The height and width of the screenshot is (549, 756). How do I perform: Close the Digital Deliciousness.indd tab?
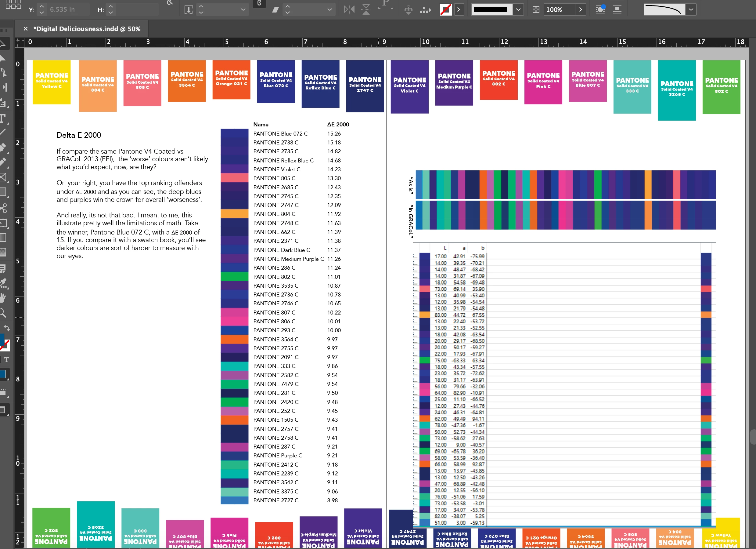25,29
